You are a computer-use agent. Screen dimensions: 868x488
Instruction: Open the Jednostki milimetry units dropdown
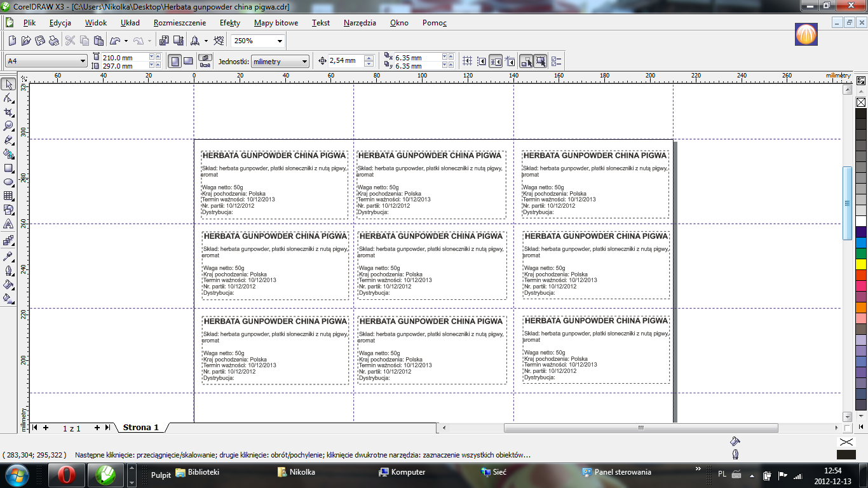tap(304, 62)
